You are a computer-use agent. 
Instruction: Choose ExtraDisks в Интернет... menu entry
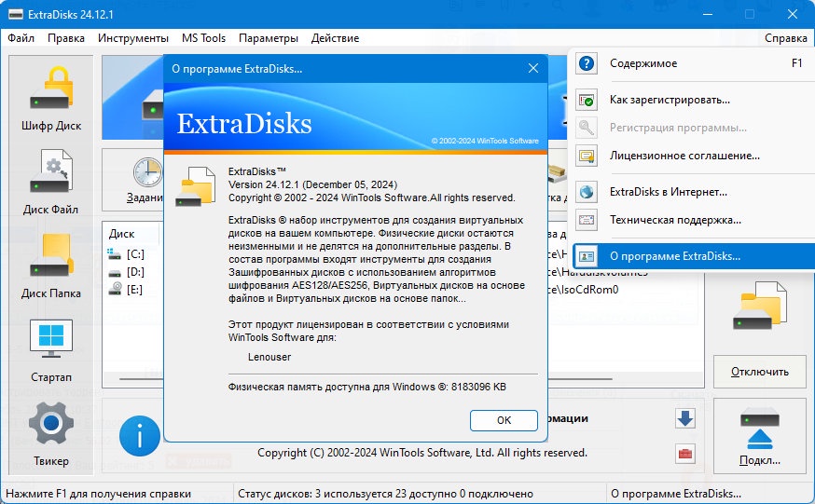point(694,192)
